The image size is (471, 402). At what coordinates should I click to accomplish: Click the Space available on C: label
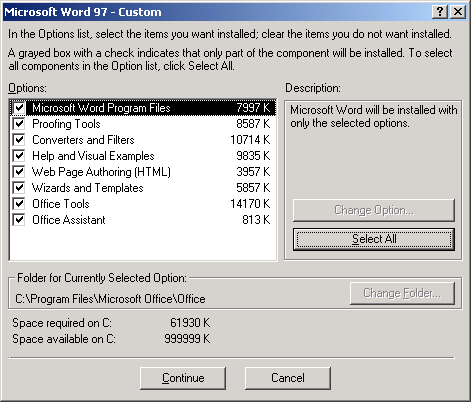click(64, 339)
